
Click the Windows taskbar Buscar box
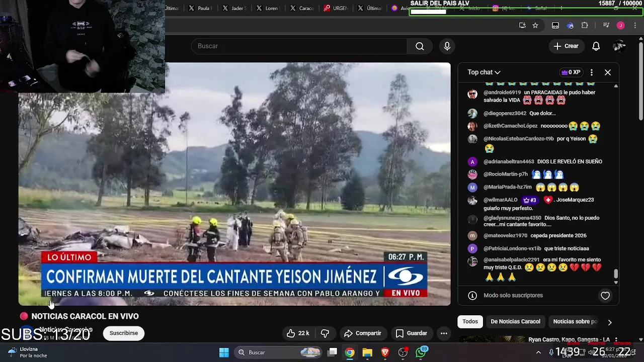coord(278,352)
